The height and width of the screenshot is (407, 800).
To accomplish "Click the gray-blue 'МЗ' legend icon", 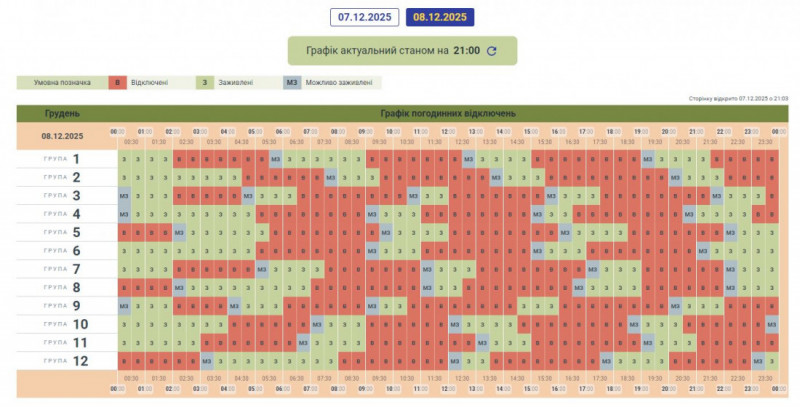I will pos(292,83).
